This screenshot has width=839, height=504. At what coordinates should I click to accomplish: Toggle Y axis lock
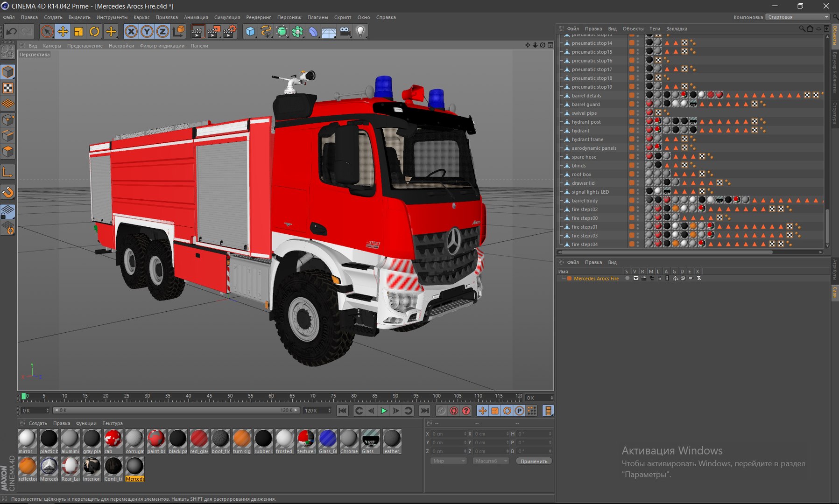point(147,31)
